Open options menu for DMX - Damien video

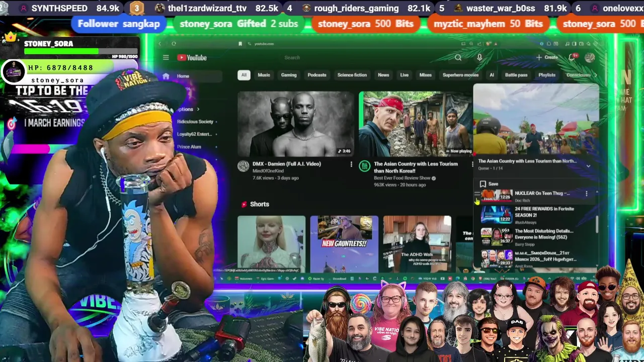351,164
